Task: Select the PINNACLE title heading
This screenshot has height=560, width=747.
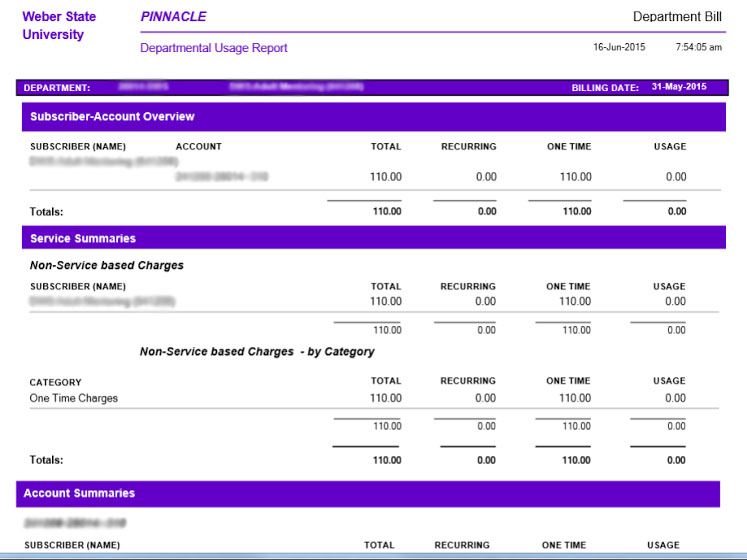Action: 173,17
